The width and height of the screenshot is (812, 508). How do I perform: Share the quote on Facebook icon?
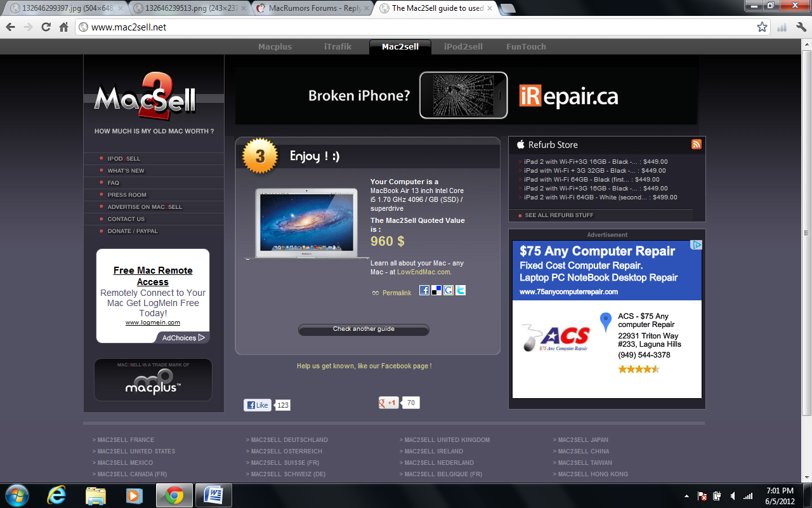(424, 290)
